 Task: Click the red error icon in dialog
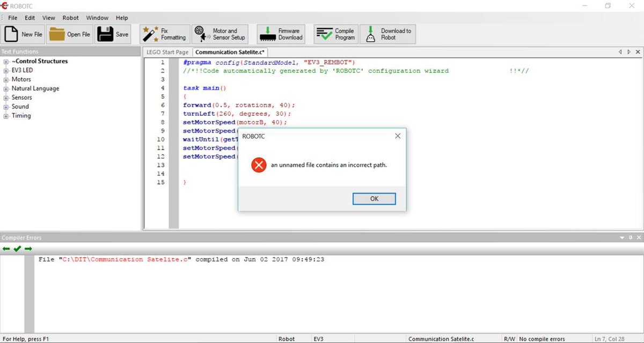259,165
